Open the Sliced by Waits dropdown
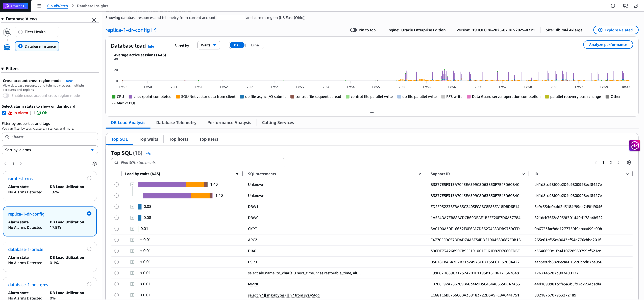644x300 pixels. (209, 45)
